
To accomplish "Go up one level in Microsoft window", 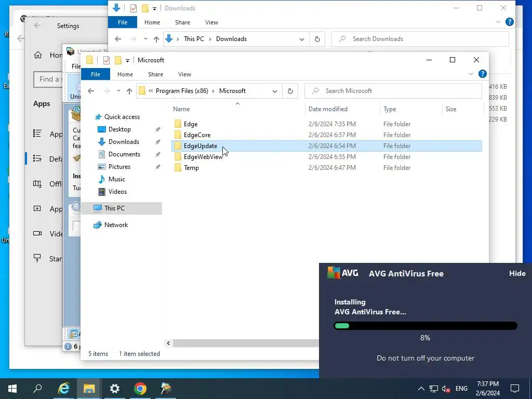I will pyautogui.click(x=129, y=91).
